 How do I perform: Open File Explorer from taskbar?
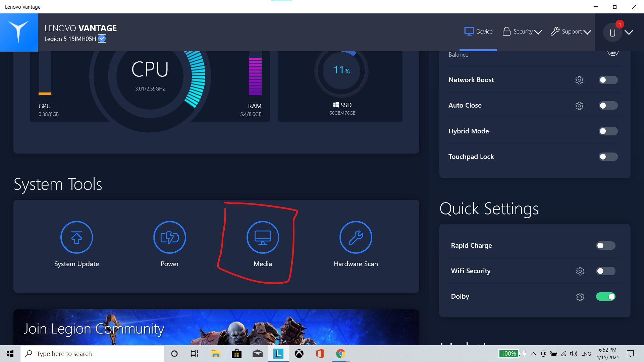(x=215, y=354)
